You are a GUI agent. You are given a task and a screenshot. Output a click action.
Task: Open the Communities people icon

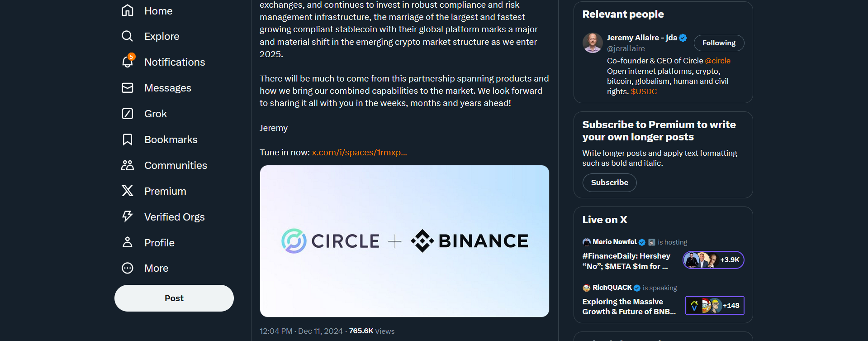(x=128, y=165)
